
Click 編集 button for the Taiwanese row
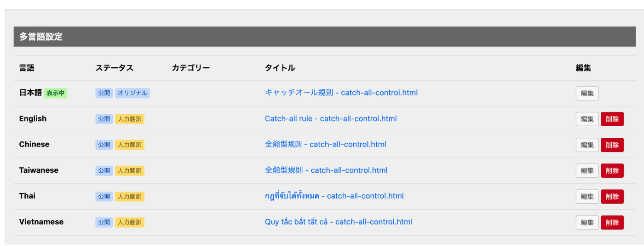pos(587,170)
